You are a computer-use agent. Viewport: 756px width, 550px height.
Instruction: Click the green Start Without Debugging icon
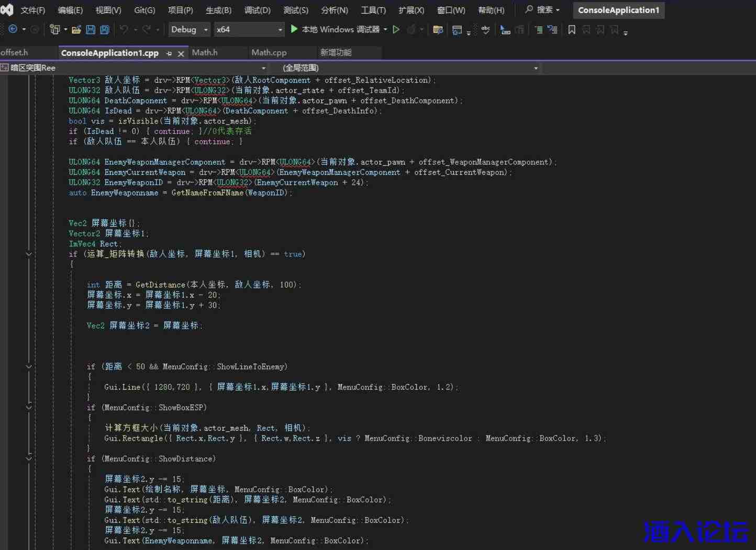click(396, 30)
